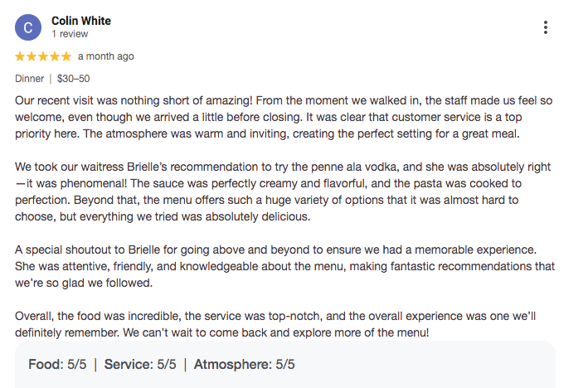This screenshot has height=388, width=588.
Task: Click the Food: 5/5 rating
Action: (x=57, y=365)
